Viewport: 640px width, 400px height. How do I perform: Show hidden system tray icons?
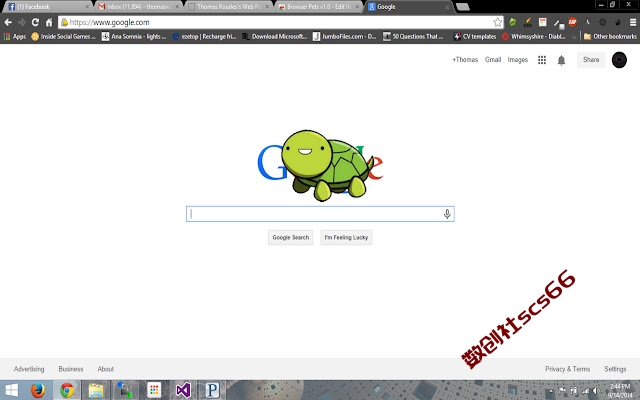tap(551, 391)
